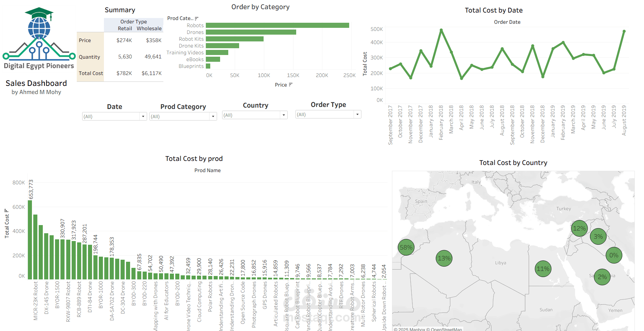644x331 pixels.
Task: Select the $782K total cost cell
Action: (124, 73)
